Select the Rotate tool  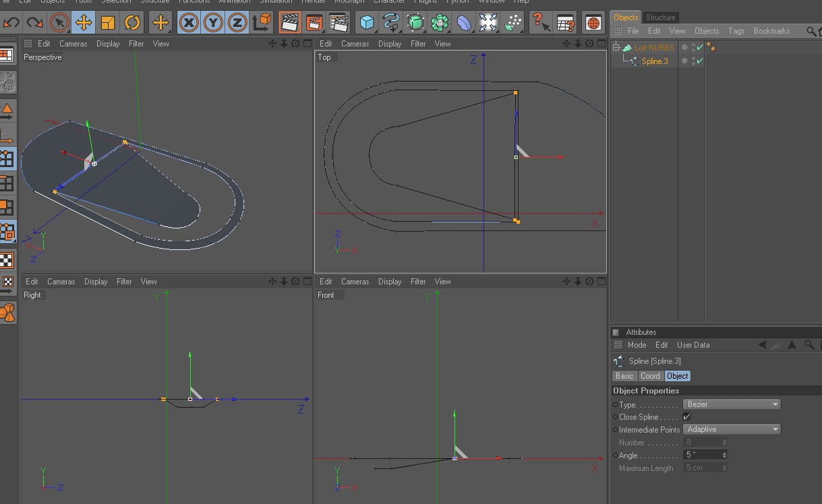[132, 23]
